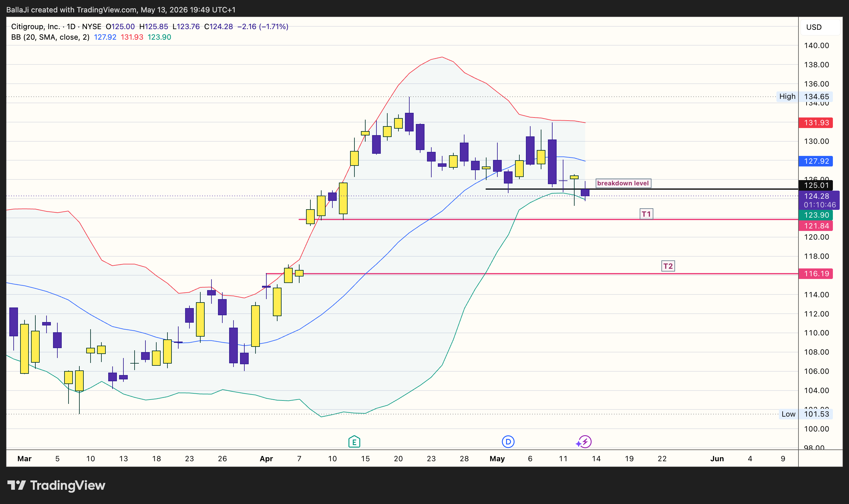Viewport: 849px width, 504px height.
Task: Click 'Apr' on the date axis
Action: click(266, 458)
